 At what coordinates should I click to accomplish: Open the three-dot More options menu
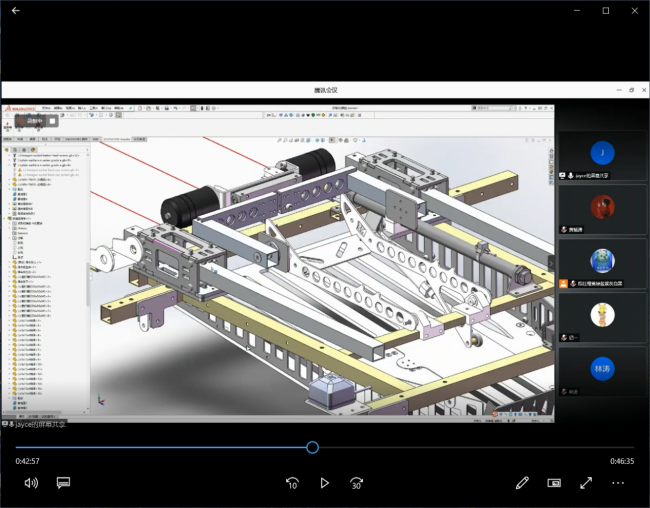[x=618, y=483]
